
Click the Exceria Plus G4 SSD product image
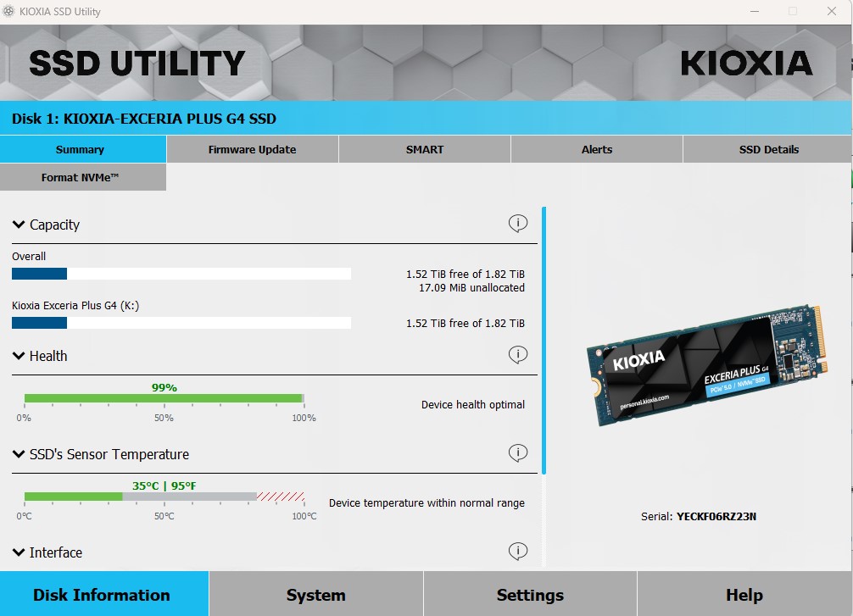pyautogui.click(x=705, y=366)
